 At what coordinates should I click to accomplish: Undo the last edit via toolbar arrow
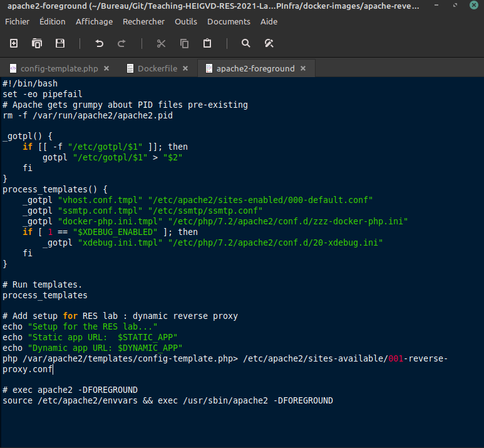click(99, 43)
